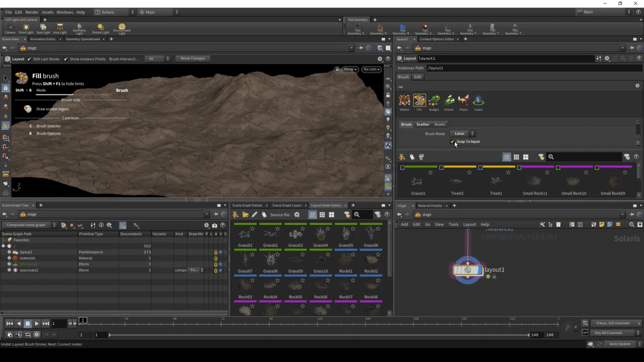Uncheck the Snap To Input checkbox
The height and width of the screenshot is (362, 644).
[x=452, y=142]
